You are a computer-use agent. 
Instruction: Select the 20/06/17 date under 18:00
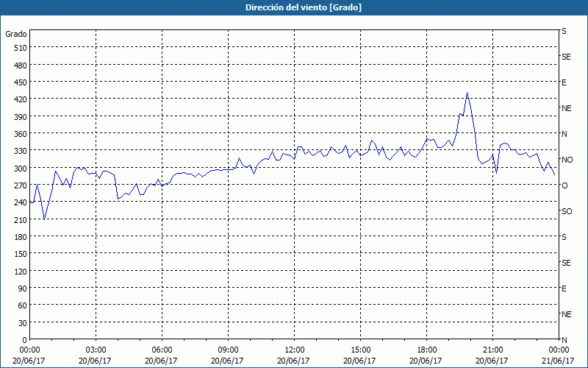[x=426, y=361]
